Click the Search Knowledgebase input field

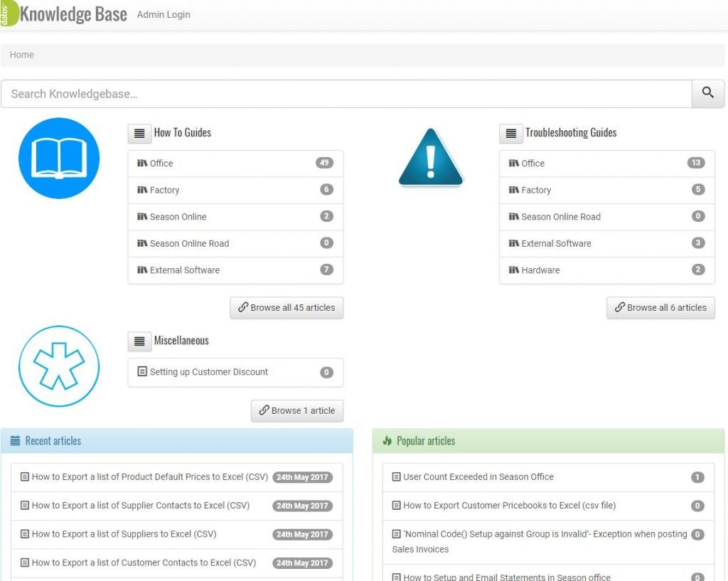(x=346, y=94)
